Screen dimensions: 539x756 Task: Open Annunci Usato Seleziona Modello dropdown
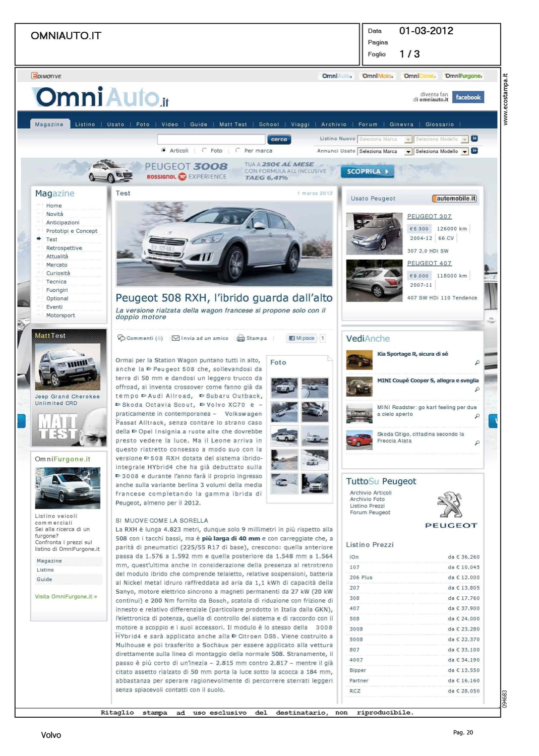[x=441, y=151]
